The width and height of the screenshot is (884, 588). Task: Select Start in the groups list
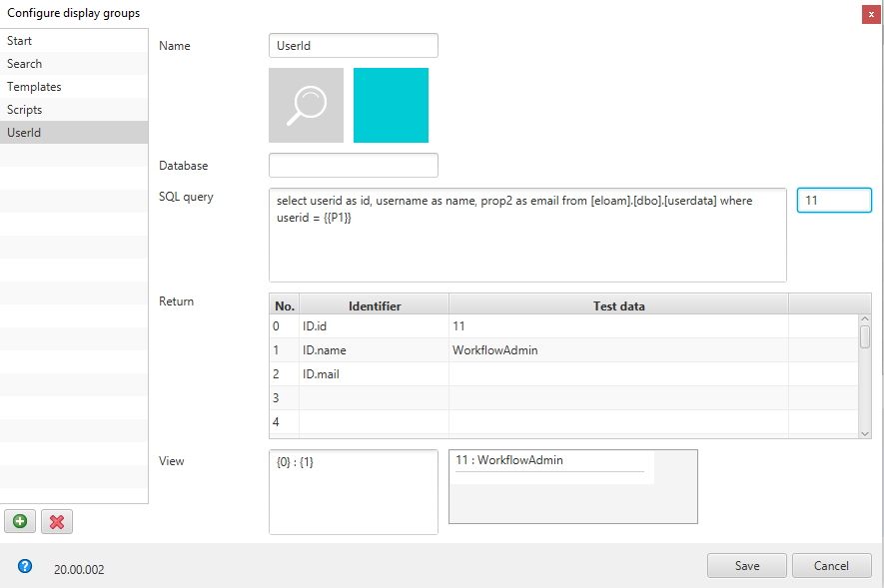[x=74, y=41]
